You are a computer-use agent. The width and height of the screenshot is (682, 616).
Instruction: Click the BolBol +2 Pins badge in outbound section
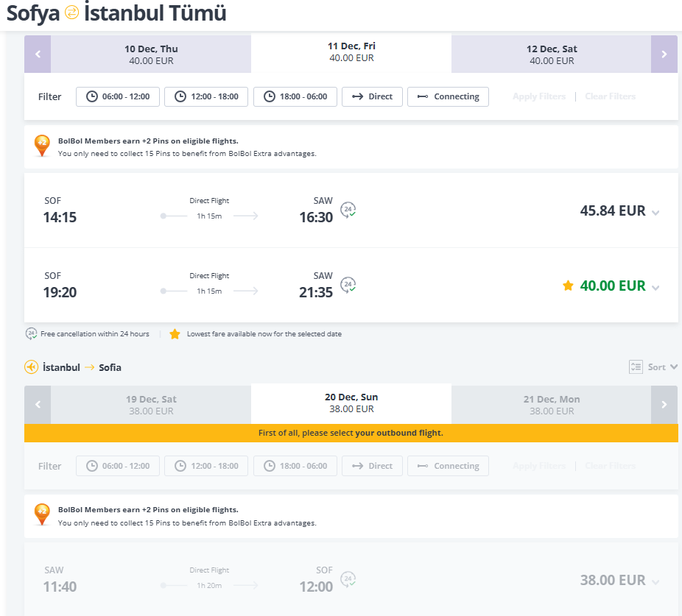[x=42, y=146]
